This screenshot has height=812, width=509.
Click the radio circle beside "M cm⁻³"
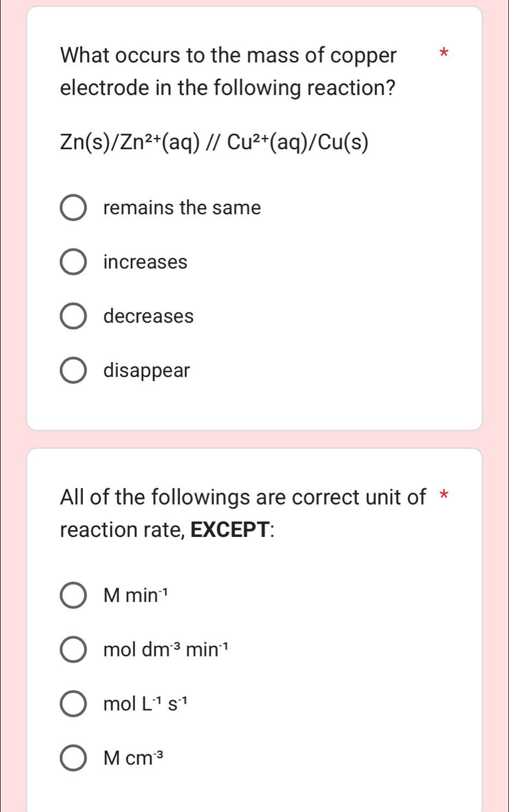73,757
